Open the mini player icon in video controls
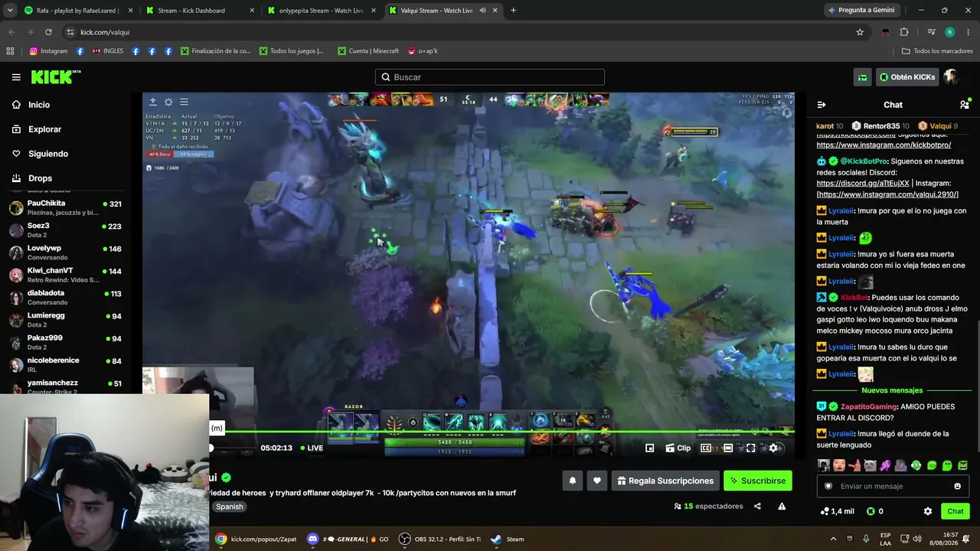Image resolution: width=980 pixels, height=551 pixels. (x=649, y=448)
